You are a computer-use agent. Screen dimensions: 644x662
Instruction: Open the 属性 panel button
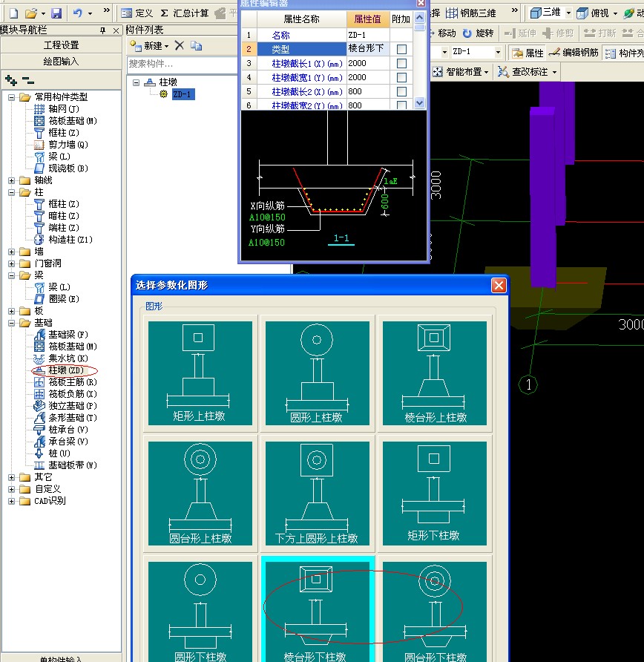pyautogui.click(x=528, y=53)
